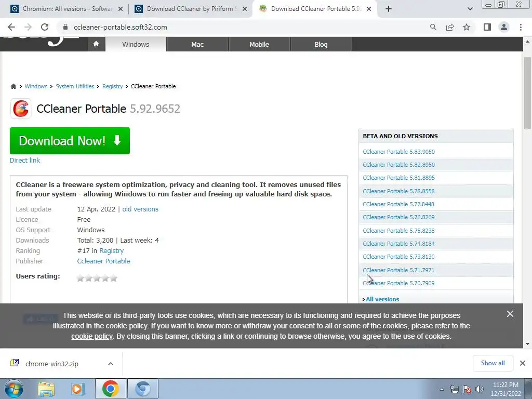532x399 pixels.
Task: Click the breadcrumb home icon
Action: (13, 86)
